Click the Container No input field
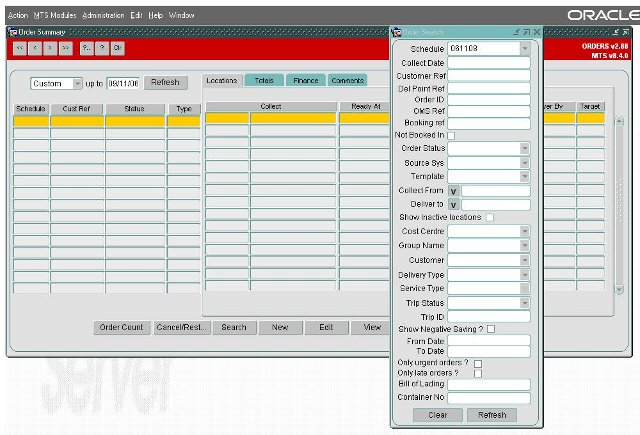Viewport: 640px width, 435px height. (x=489, y=397)
